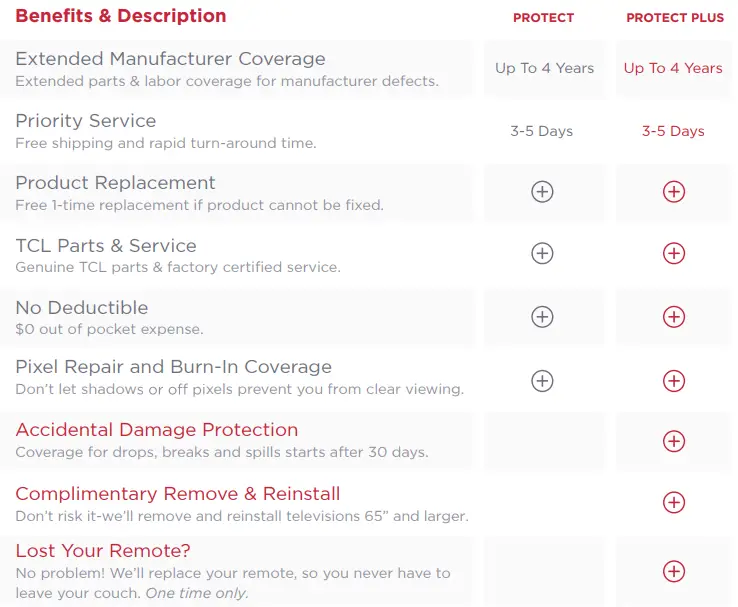Expand Protect icon for TCL Parts & Service

pyautogui.click(x=542, y=254)
